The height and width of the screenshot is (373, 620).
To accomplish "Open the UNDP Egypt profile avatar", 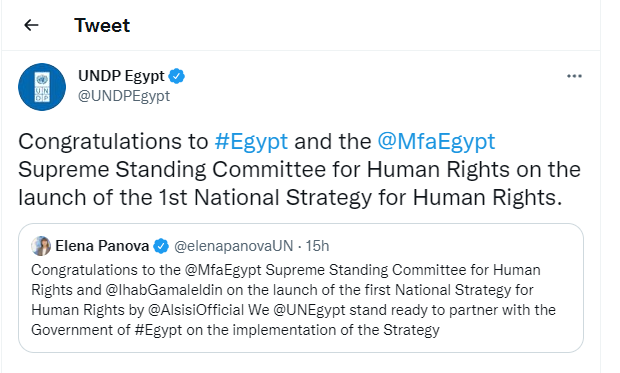I will coord(42,87).
